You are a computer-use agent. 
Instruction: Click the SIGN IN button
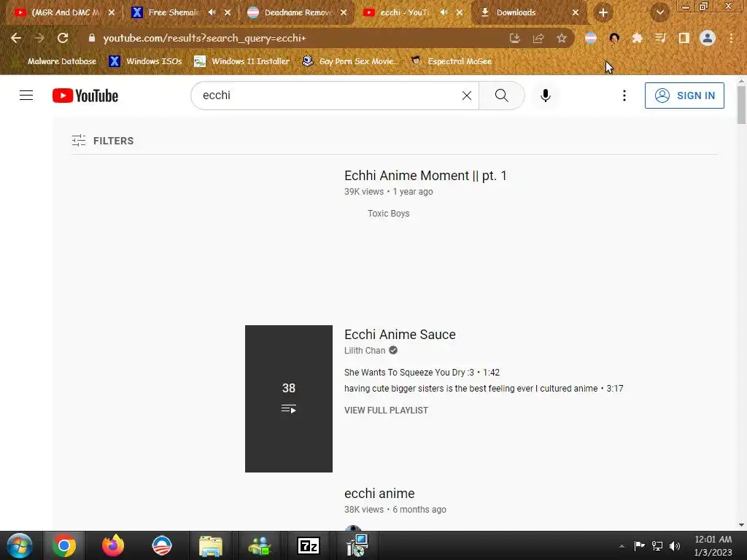[684, 96]
